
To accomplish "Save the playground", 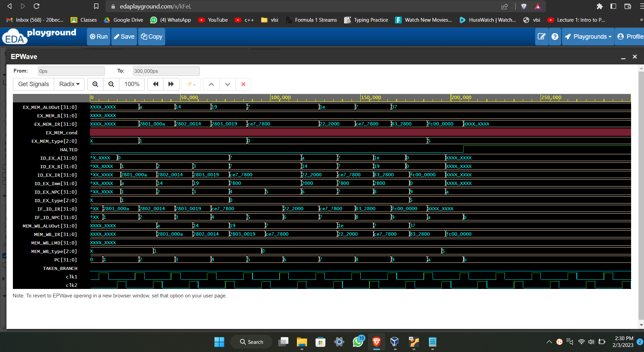I will [x=124, y=37].
